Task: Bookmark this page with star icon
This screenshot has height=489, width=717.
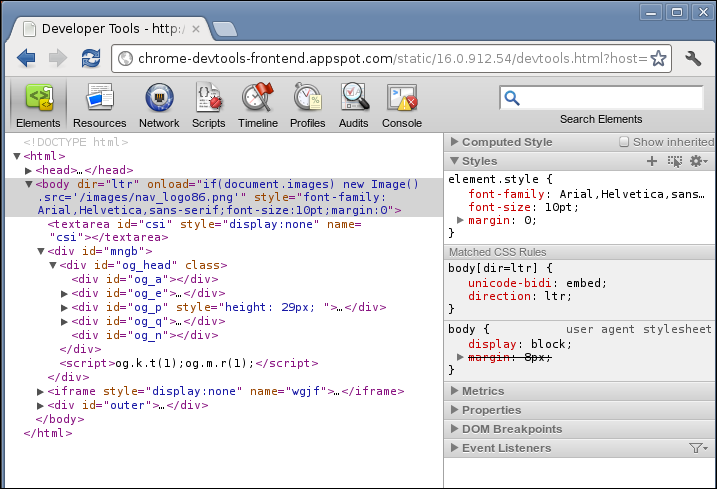Action: 658,59
